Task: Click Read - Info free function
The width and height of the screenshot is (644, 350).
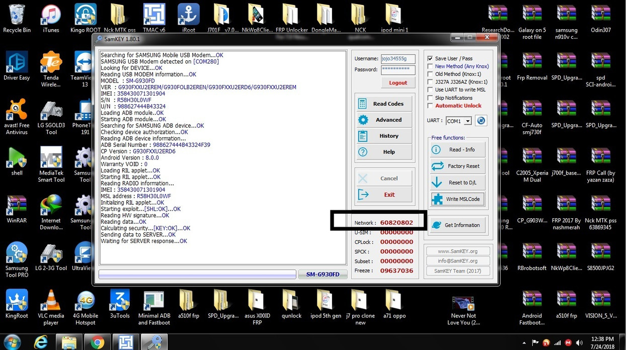Action: [458, 150]
